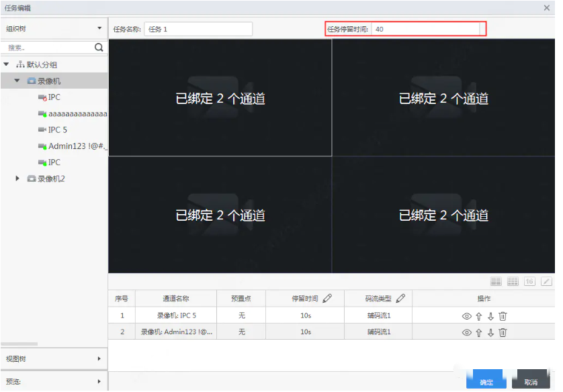Image resolution: width=563 pixels, height=392 pixels.
Task: Switch to the 9-window grid layout
Action: point(513,281)
